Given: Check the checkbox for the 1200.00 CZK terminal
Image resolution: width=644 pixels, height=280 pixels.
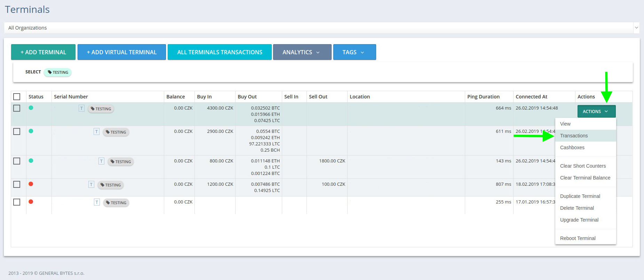Looking at the screenshot, I should (x=17, y=184).
